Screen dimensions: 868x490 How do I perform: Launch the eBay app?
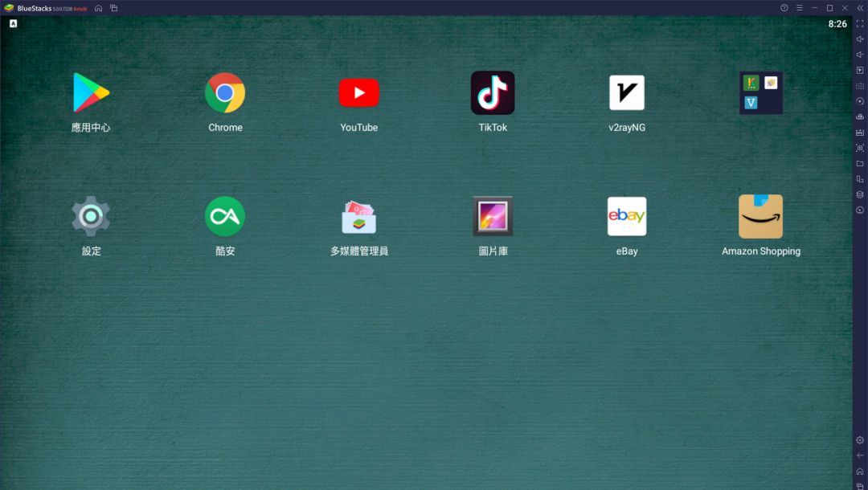tap(627, 216)
